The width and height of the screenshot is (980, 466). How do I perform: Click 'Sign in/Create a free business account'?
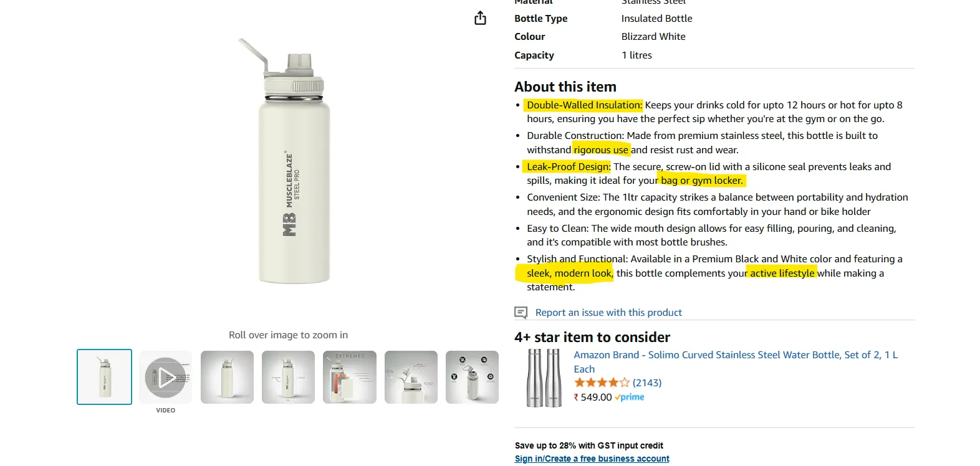(591, 459)
